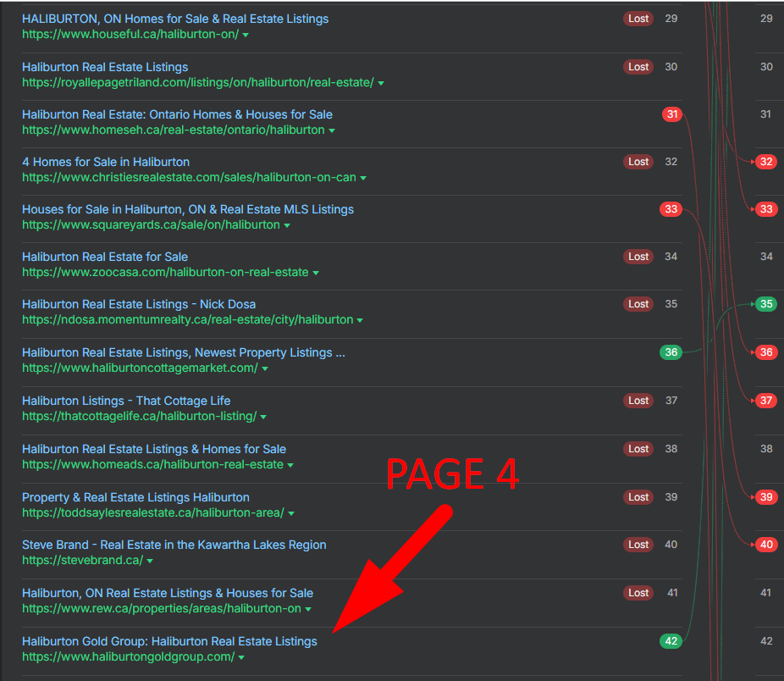Visit the haliburtongoldgroup.com URL
784x681 pixels.
point(129,657)
